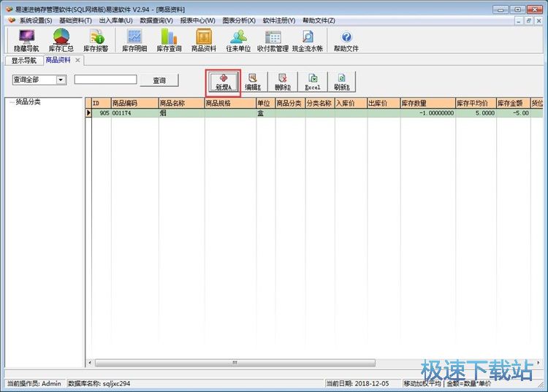Screen dimensions: 548x392
Task: Open 数据查询(V) menu
Action: (x=156, y=20)
